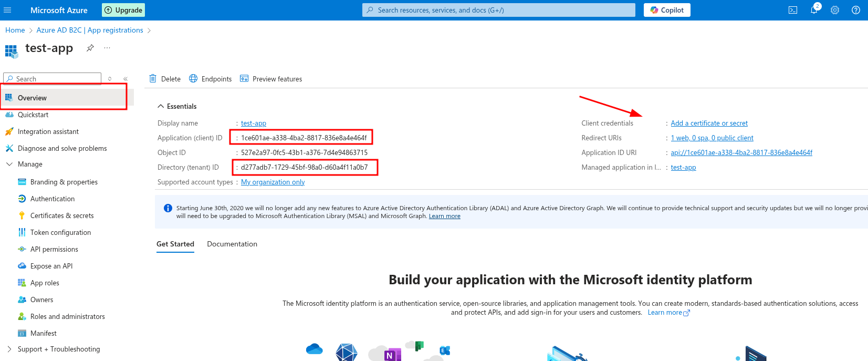Click Microsoft Azure portal title

pyautogui.click(x=59, y=10)
